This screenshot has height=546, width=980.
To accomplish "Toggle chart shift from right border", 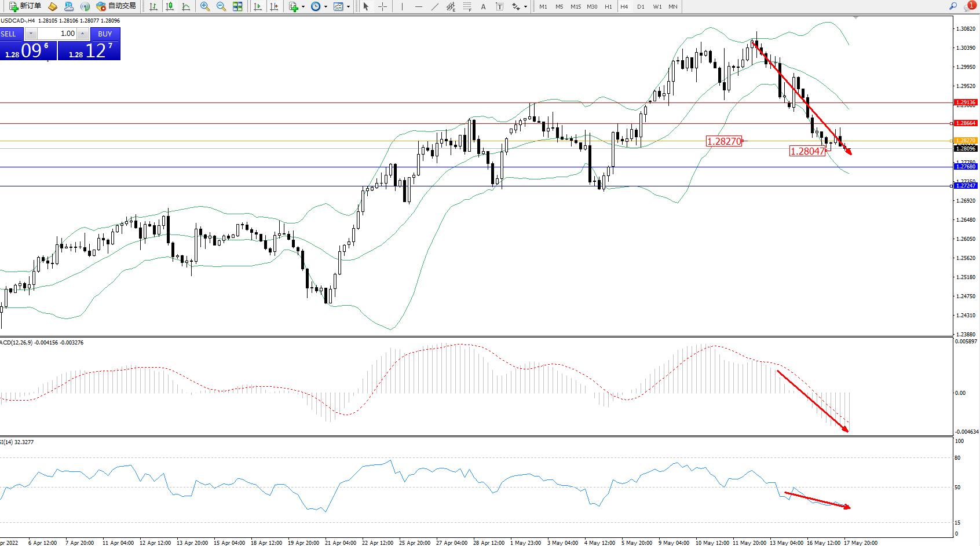I will pyautogui.click(x=274, y=6).
